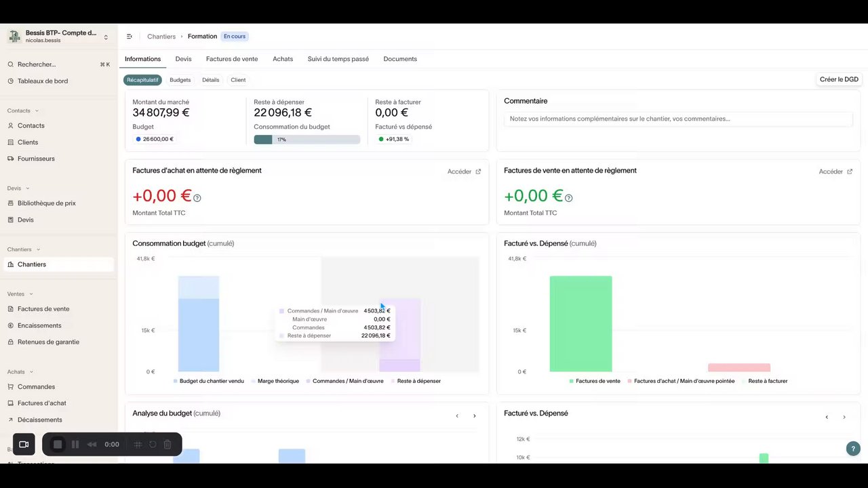Click the Bessis BTP company logo
The height and width of the screenshot is (488, 868).
[x=15, y=37]
